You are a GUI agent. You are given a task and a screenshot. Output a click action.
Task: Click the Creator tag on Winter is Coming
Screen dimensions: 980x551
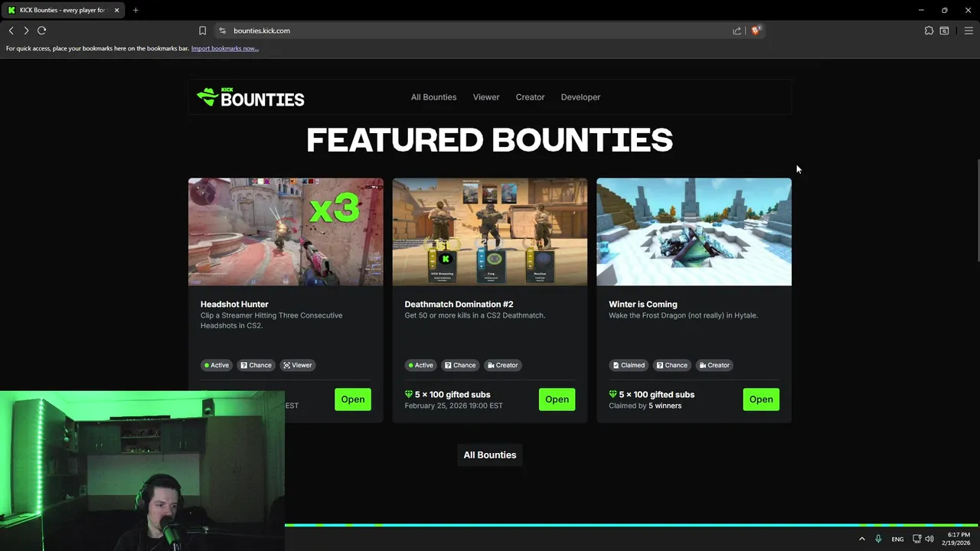(714, 365)
